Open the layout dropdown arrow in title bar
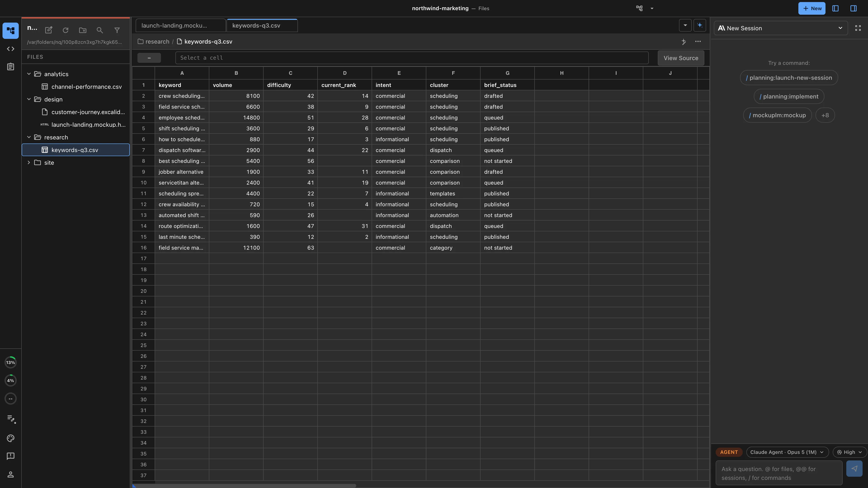Image resolution: width=868 pixels, height=488 pixels. click(652, 8)
